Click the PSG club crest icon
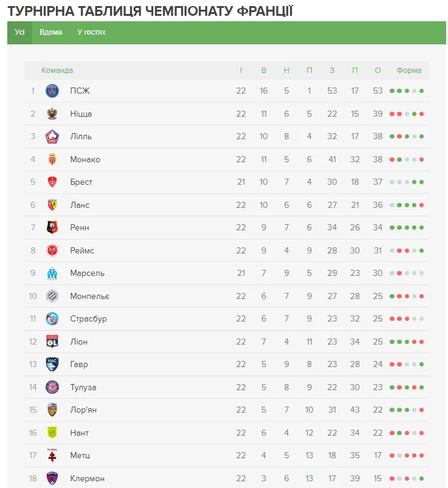 coord(52,91)
